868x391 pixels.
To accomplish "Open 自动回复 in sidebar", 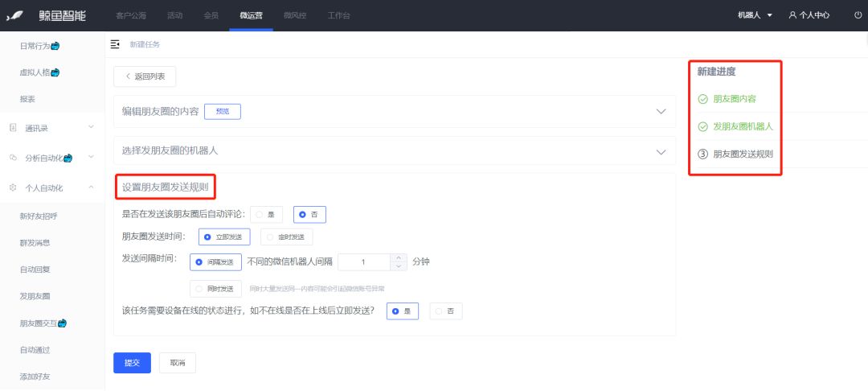I will tap(35, 270).
